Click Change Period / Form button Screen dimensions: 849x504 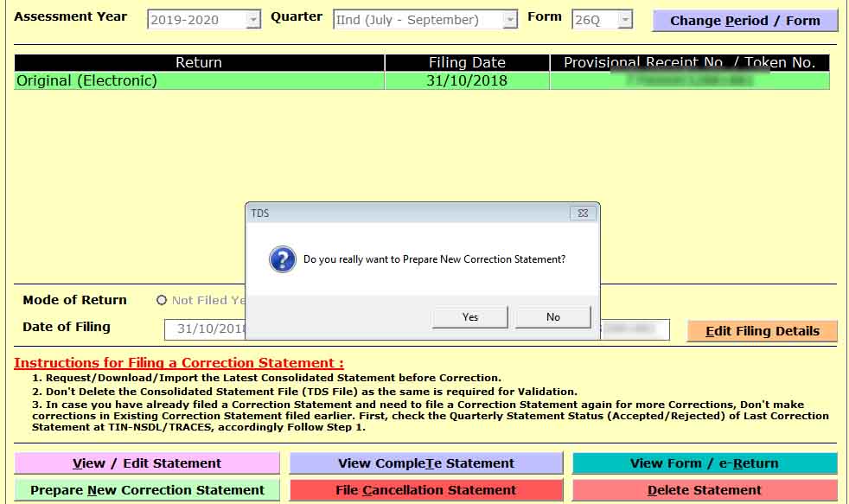tap(744, 21)
